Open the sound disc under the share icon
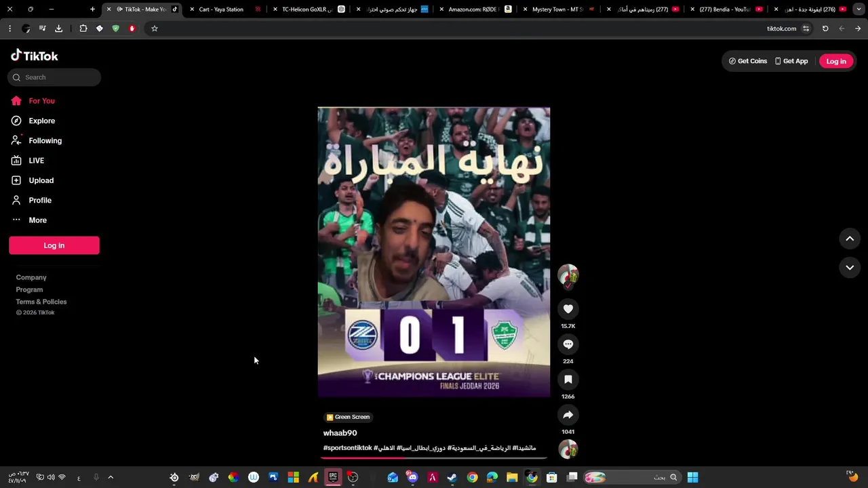 click(x=568, y=449)
